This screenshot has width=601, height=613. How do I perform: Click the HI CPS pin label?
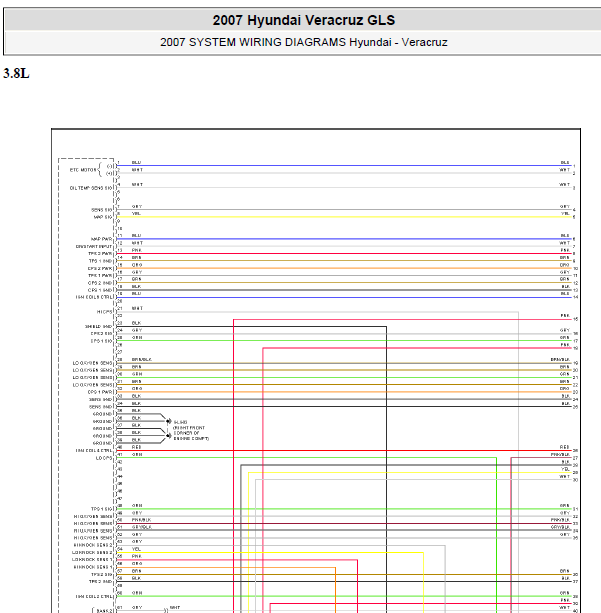point(104,312)
